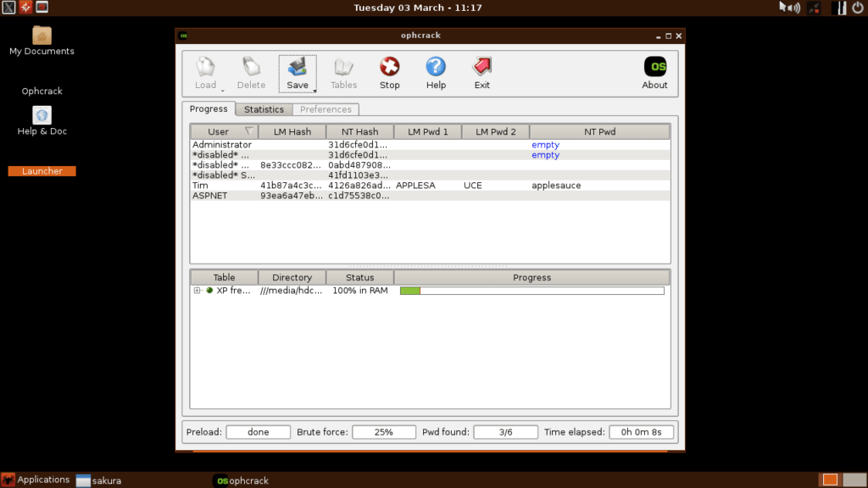868x488 pixels.
Task: Switch to the Progress tab
Action: pos(209,109)
